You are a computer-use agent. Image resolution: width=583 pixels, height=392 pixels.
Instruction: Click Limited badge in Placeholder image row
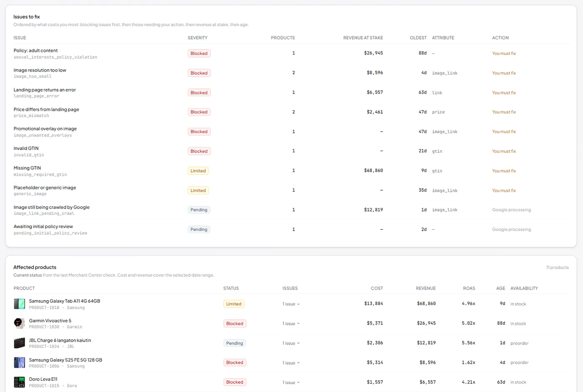[198, 190]
